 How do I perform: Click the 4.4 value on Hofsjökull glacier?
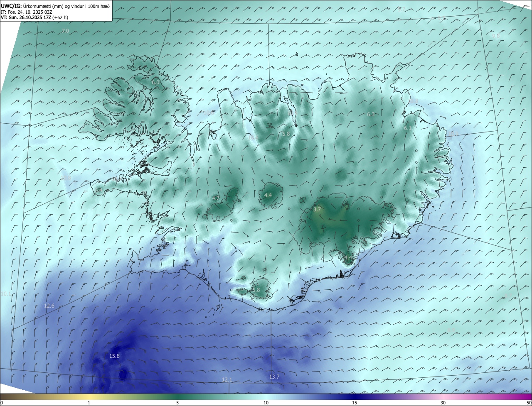[268, 196]
